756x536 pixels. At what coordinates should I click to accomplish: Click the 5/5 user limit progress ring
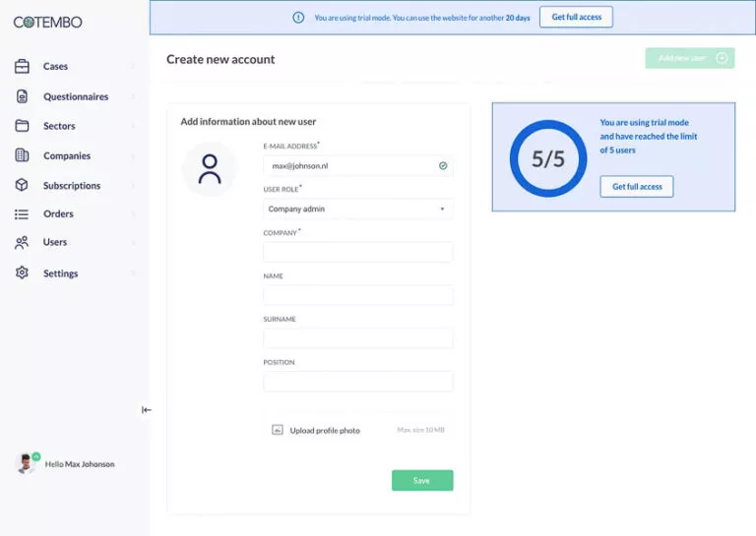pyautogui.click(x=548, y=158)
